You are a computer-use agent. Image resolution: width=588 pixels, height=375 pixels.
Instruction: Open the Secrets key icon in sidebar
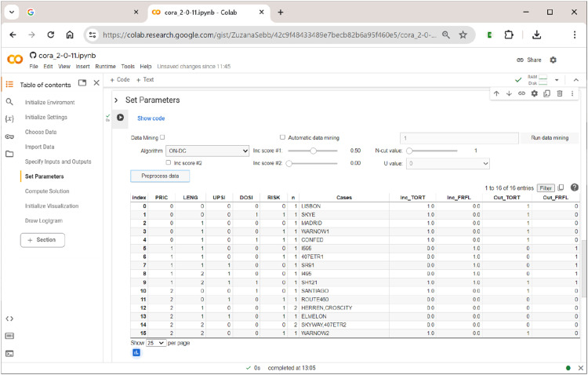[x=9, y=137]
